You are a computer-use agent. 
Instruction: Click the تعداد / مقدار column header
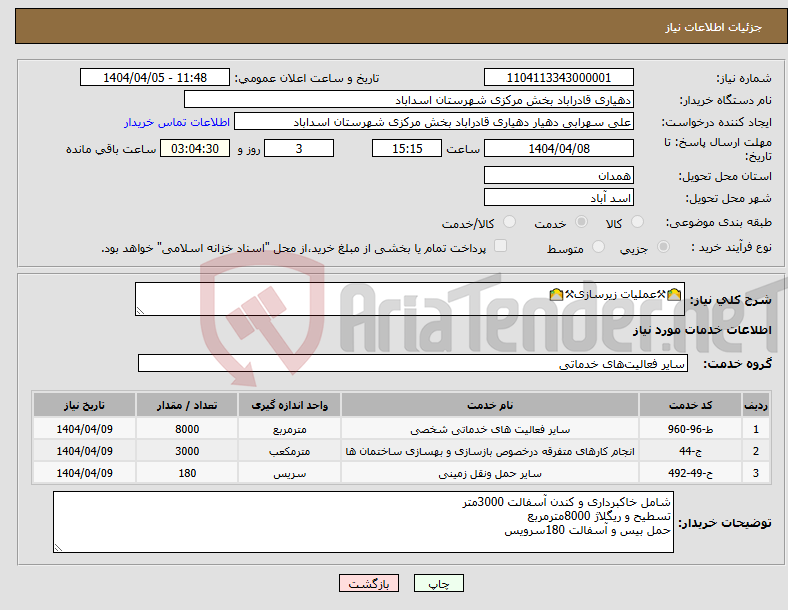pyautogui.click(x=187, y=405)
